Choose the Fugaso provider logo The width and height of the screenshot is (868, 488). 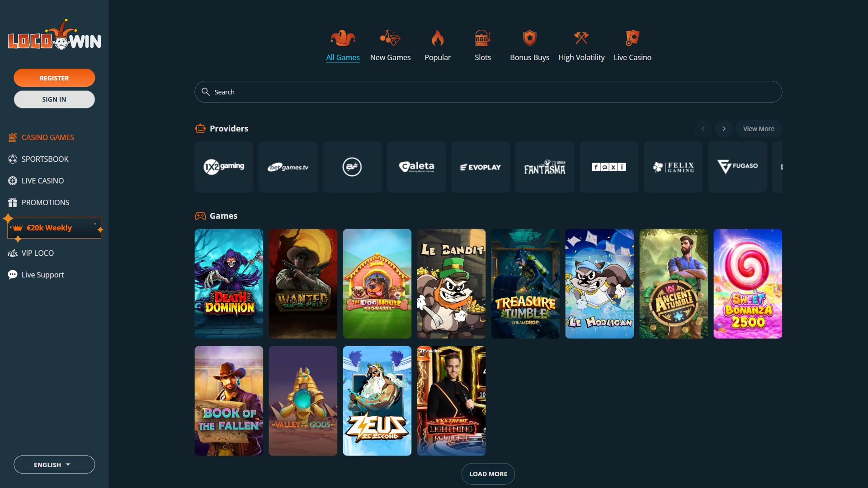point(737,167)
